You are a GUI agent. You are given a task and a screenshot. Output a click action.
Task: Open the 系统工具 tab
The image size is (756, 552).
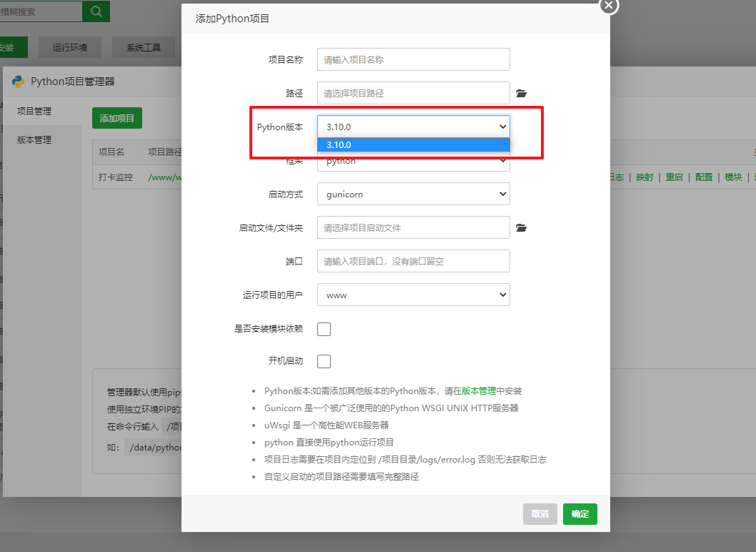[144, 47]
